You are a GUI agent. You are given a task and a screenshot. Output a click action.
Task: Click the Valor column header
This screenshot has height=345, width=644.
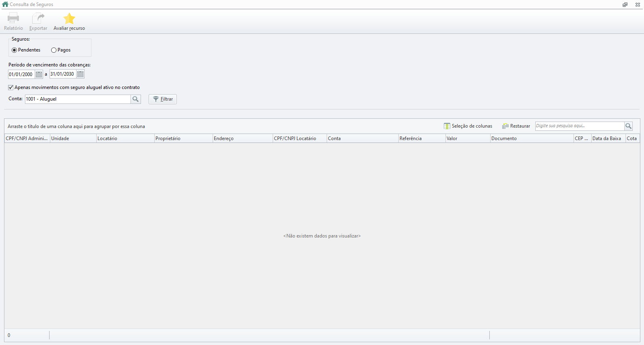(x=468, y=138)
